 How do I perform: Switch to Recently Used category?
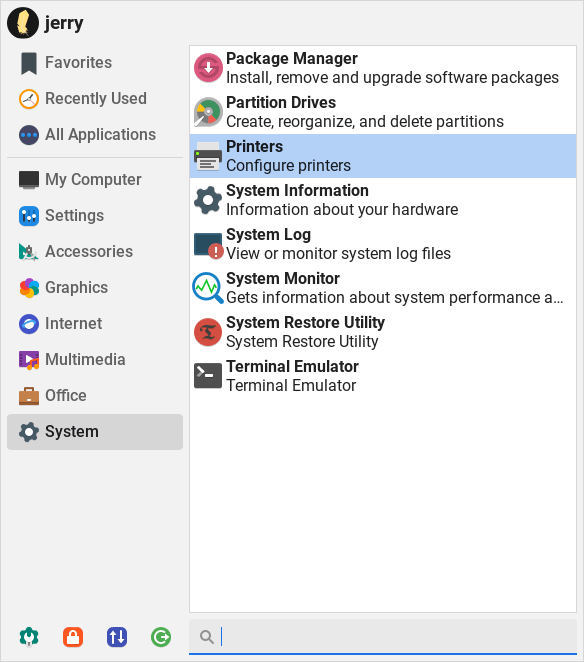95,99
